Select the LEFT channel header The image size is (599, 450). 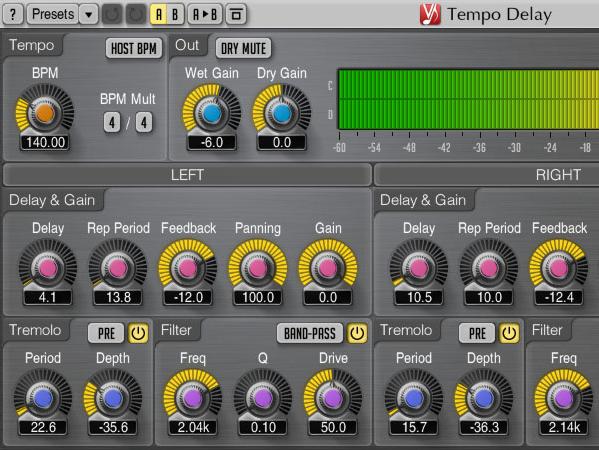(x=187, y=175)
